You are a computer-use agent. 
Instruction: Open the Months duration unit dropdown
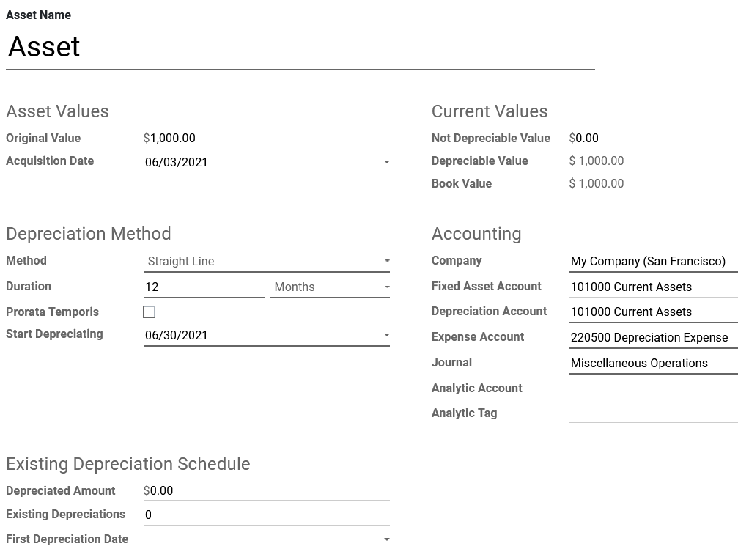(330, 287)
